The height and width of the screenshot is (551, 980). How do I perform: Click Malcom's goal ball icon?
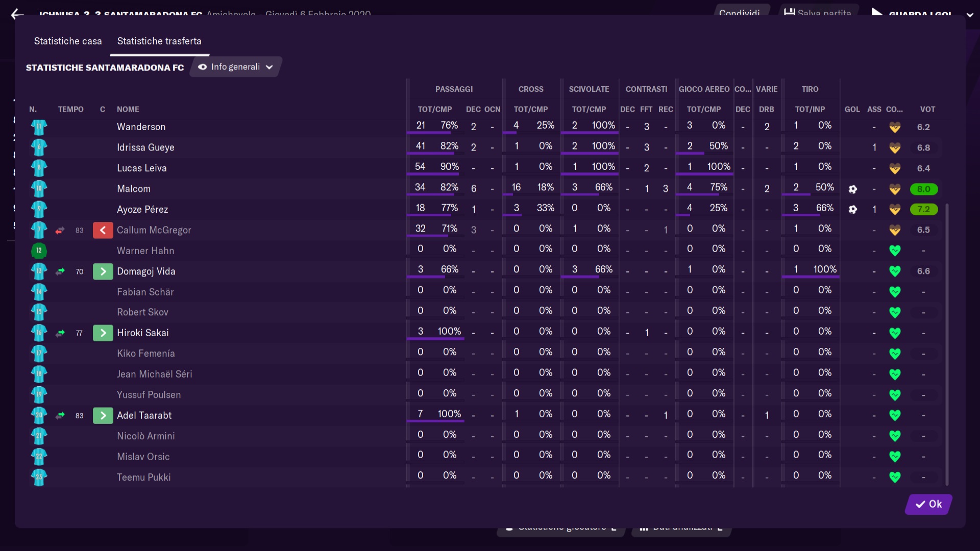click(852, 189)
